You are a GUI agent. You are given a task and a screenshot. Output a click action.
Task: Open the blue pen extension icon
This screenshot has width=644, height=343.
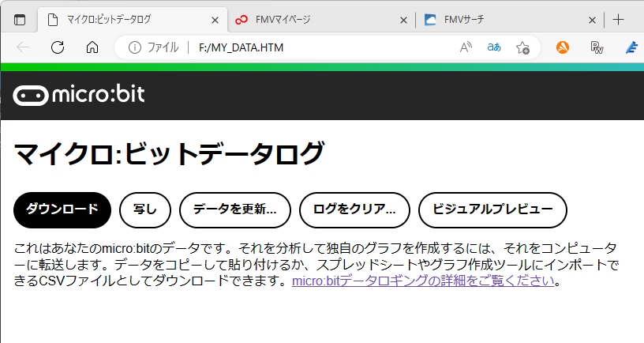[x=631, y=47]
